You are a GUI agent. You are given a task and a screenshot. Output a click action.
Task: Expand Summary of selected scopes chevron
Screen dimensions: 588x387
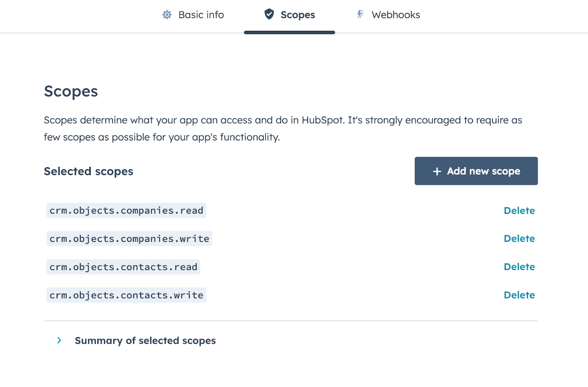(x=59, y=340)
